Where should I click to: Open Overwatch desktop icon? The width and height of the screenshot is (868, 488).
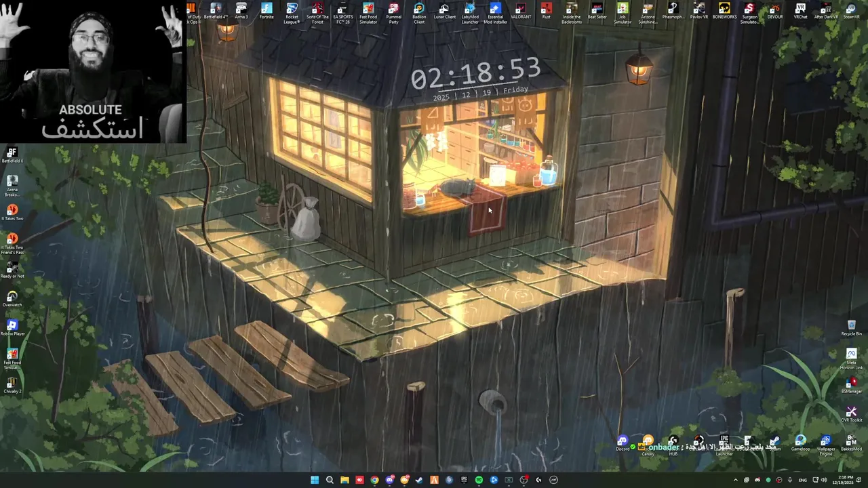pyautogui.click(x=12, y=299)
